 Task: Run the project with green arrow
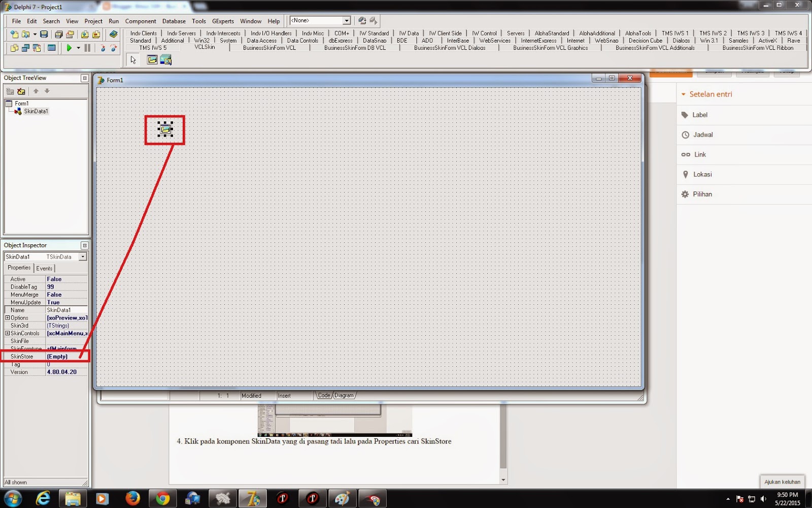point(69,48)
